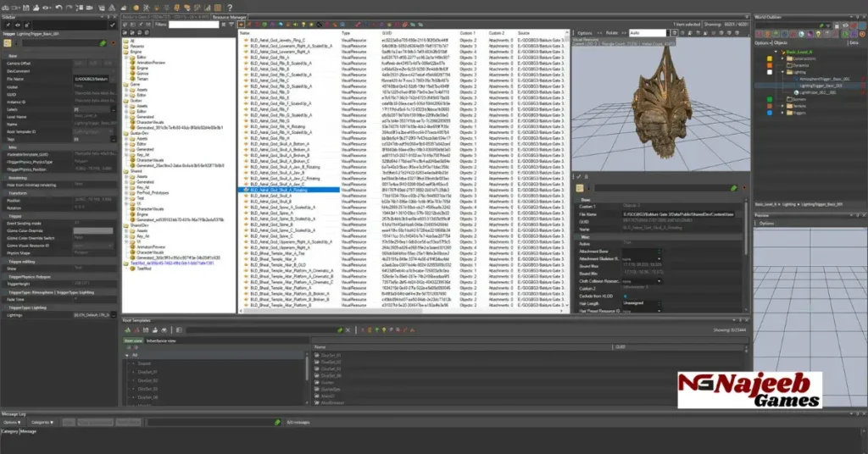Toggle the Fade Time checkbox in Sidebar
The image size is (868, 454).
tap(75, 298)
